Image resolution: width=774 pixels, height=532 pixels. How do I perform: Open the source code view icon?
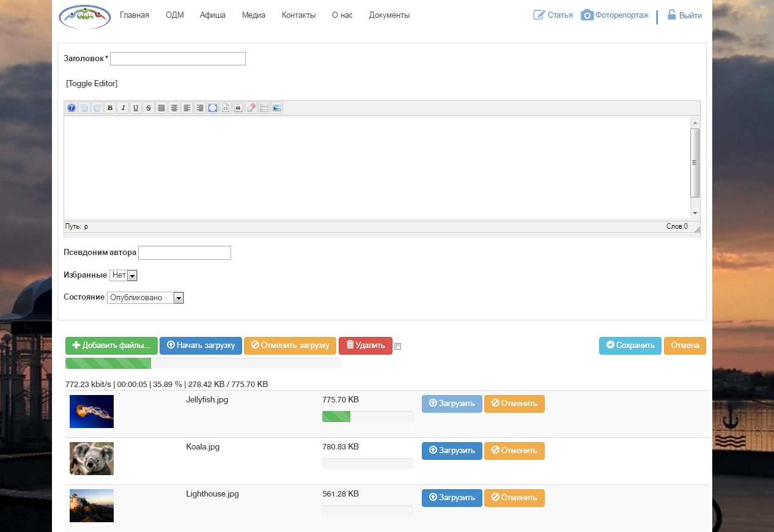click(x=226, y=108)
